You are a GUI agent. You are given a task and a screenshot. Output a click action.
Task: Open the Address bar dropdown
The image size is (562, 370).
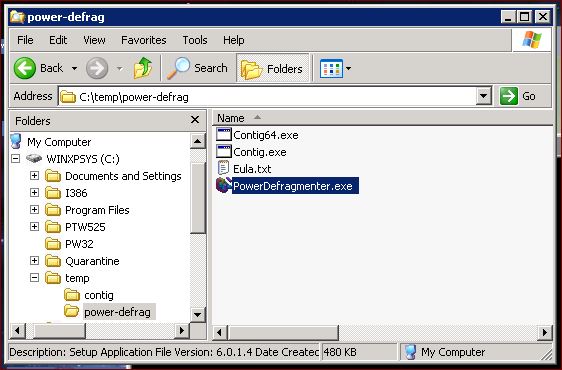point(483,96)
